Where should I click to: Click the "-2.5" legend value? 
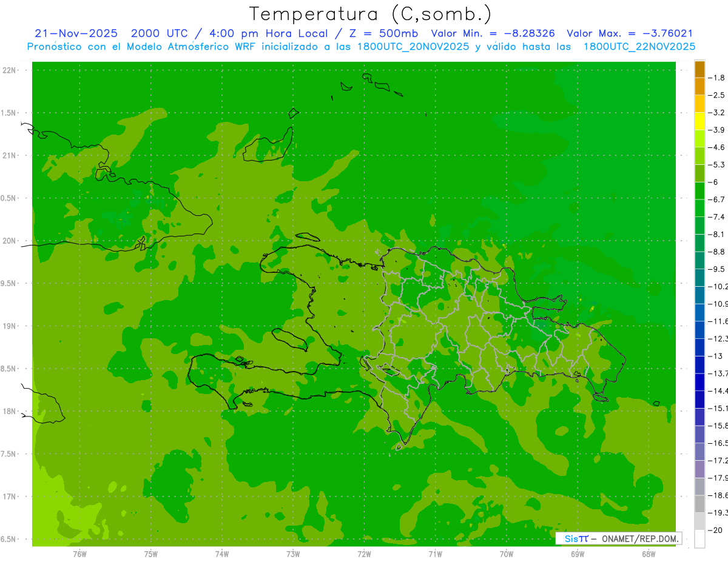(x=716, y=95)
